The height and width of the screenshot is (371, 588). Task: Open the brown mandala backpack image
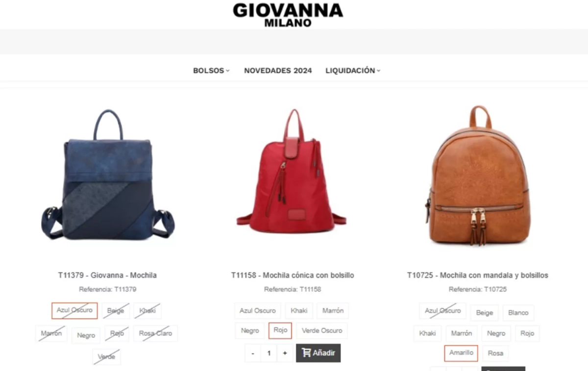pyautogui.click(x=478, y=175)
